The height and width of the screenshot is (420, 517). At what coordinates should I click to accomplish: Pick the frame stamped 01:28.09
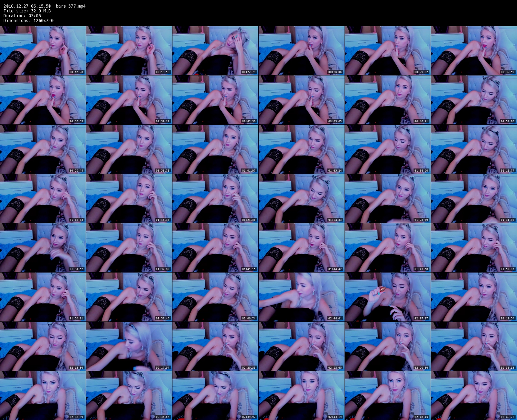[x=388, y=198]
